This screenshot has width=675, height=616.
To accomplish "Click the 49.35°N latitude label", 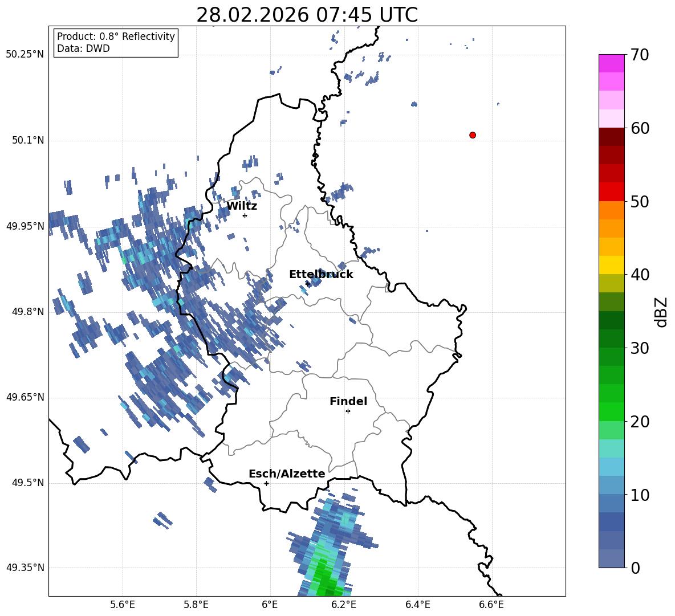I will coord(25,568).
